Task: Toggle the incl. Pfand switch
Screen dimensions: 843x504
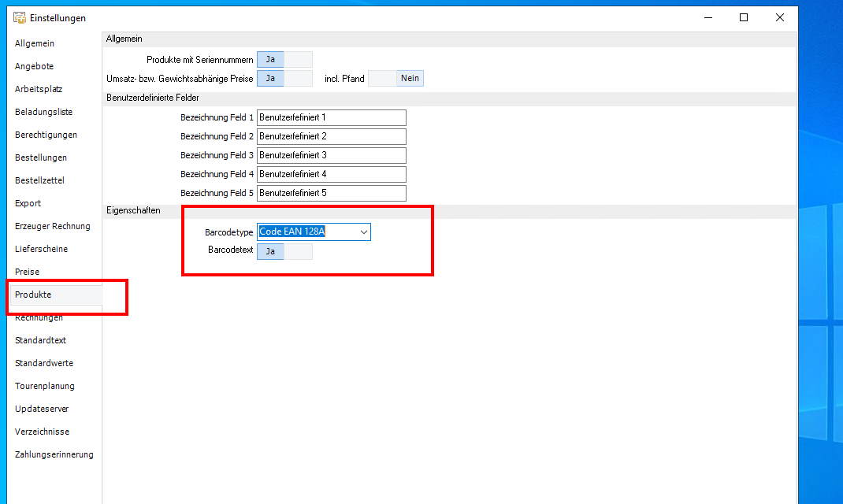Action: [x=396, y=78]
